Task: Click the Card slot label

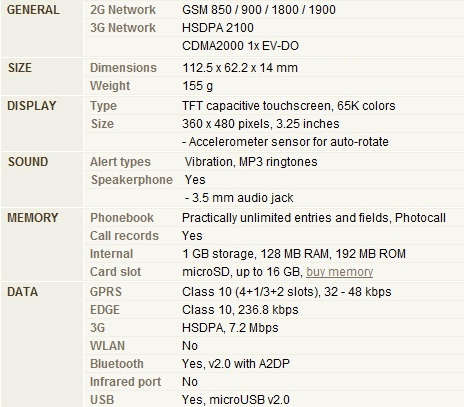Action: [115, 272]
